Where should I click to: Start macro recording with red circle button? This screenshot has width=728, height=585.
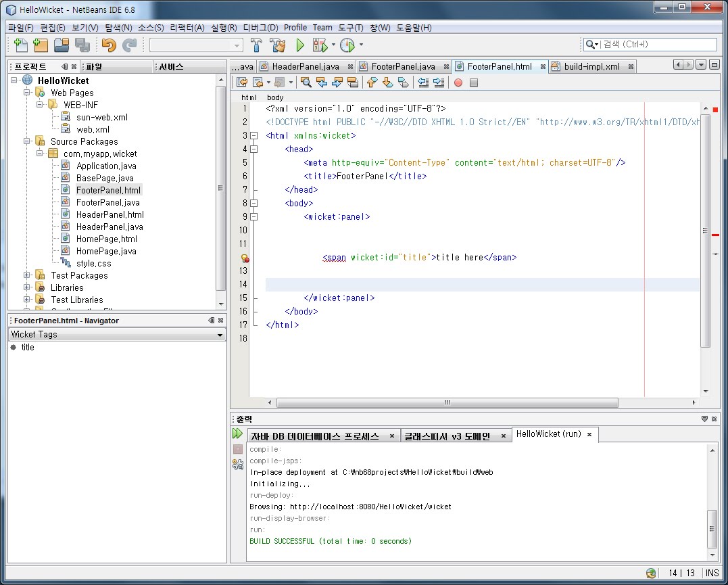[458, 83]
